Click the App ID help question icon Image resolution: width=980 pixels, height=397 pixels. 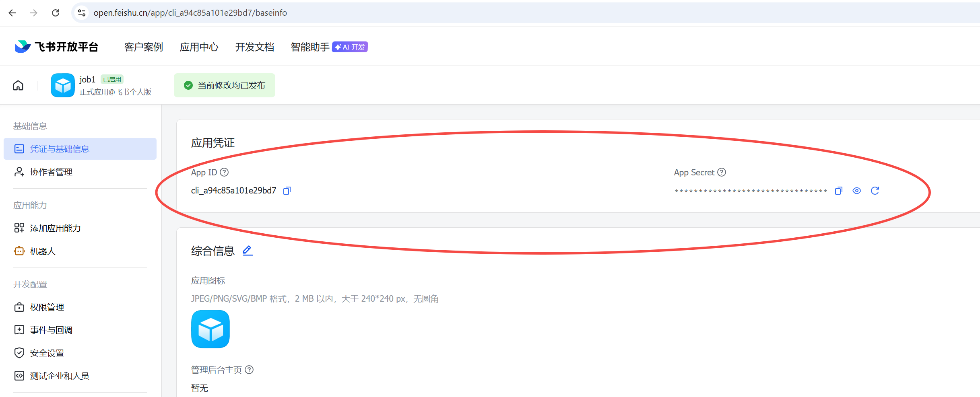225,172
